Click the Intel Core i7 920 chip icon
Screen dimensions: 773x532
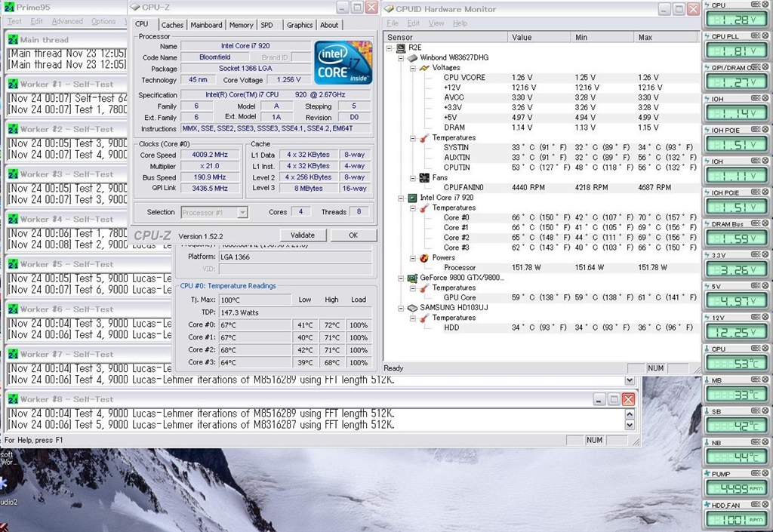click(413, 198)
